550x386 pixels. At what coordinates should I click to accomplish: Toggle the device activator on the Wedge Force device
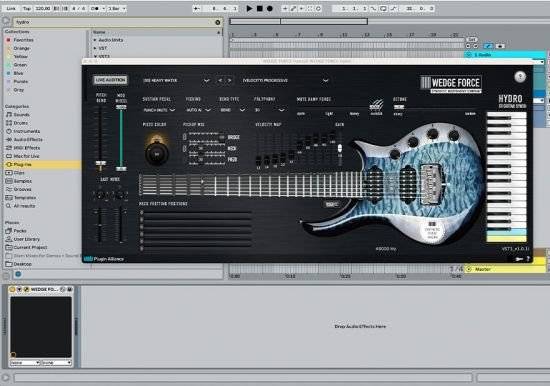click(x=13, y=289)
